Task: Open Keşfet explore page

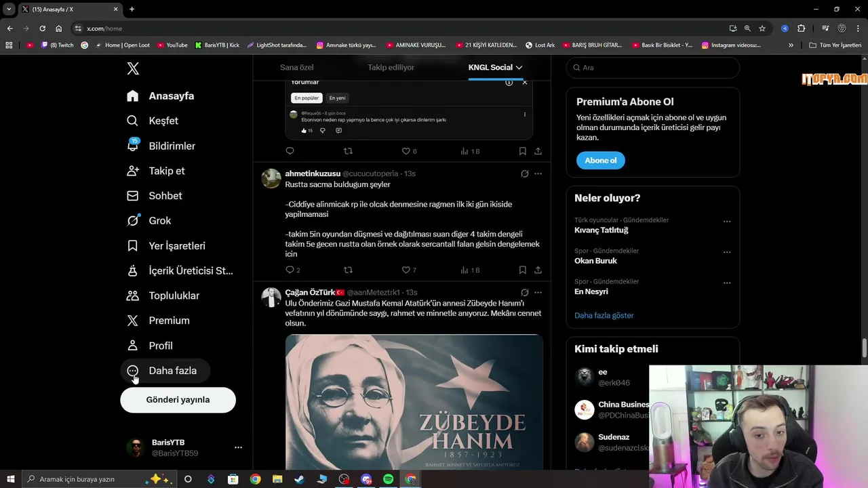Action: 153,121
